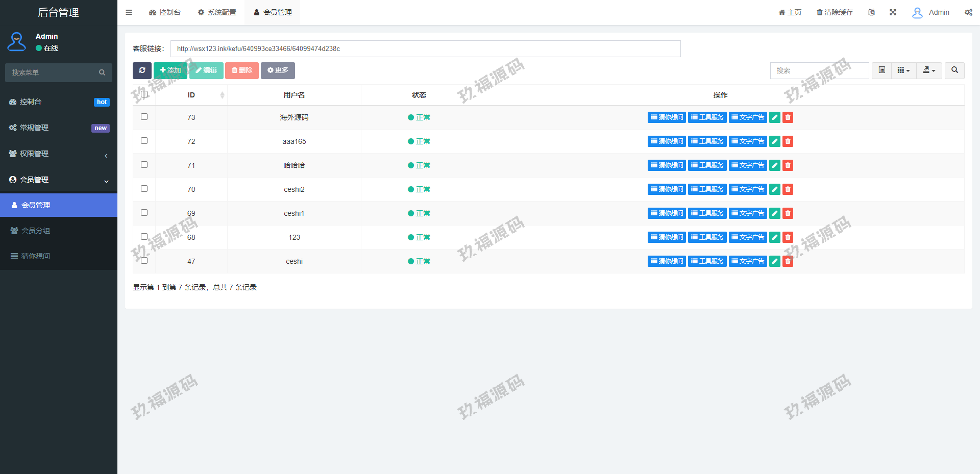Click the refresh icon button in the toolbar
This screenshot has height=474, width=980.
[142, 70]
